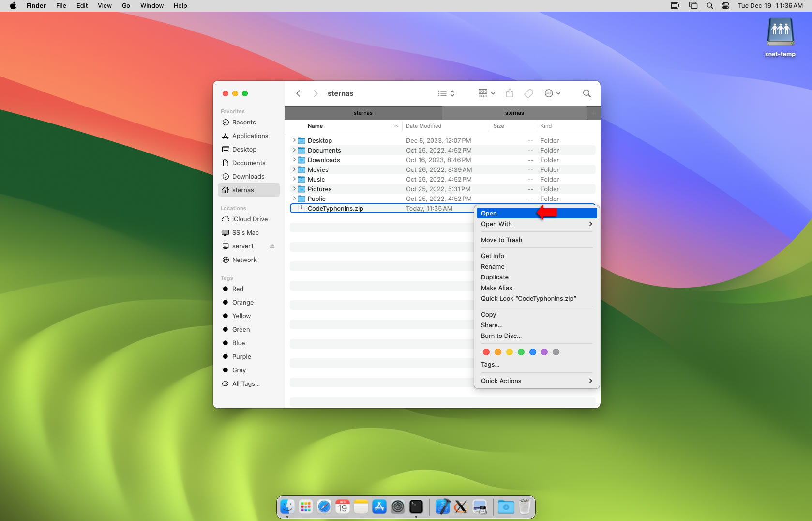Go back with the left chevron

[299, 93]
